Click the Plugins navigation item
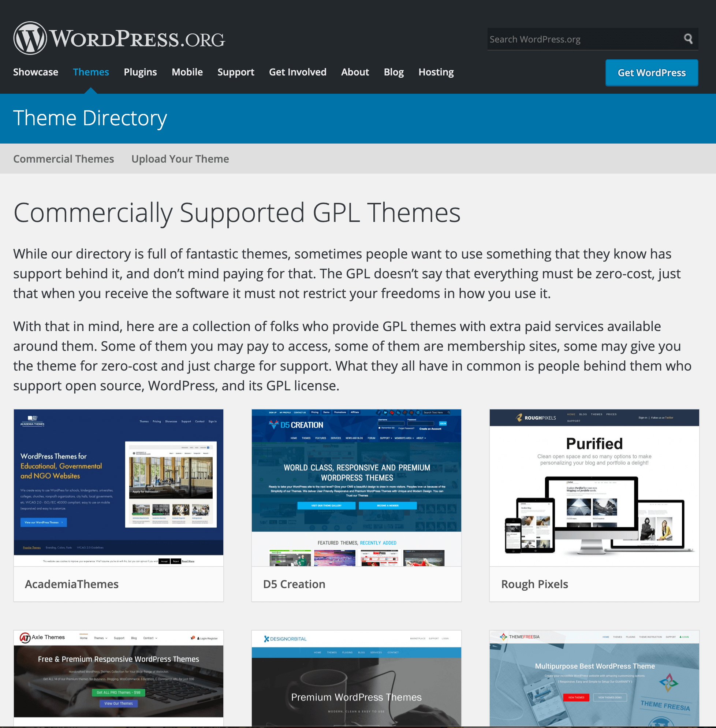The width and height of the screenshot is (716, 728). [140, 72]
